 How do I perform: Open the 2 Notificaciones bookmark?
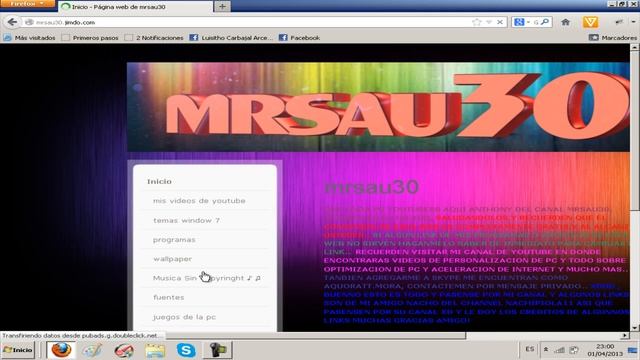tap(154, 38)
